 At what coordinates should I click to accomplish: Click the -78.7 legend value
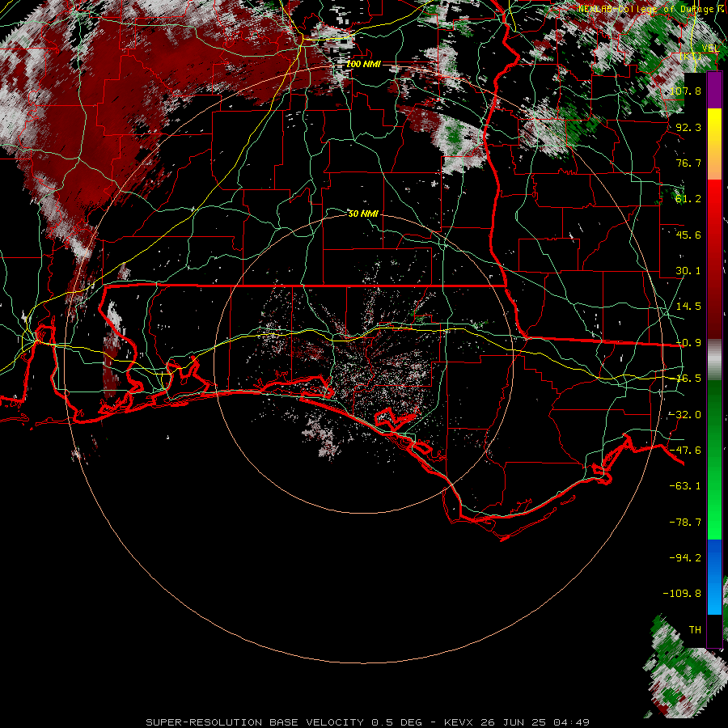[685, 523]
